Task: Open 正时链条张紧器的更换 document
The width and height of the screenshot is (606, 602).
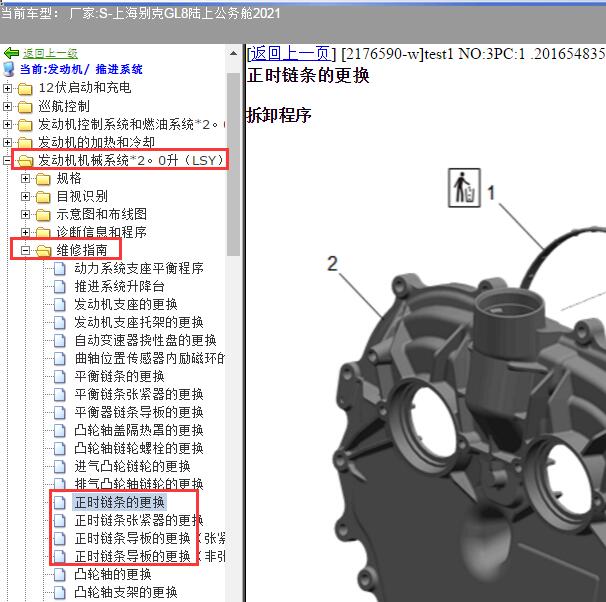Action: click(x=139, y=520)
